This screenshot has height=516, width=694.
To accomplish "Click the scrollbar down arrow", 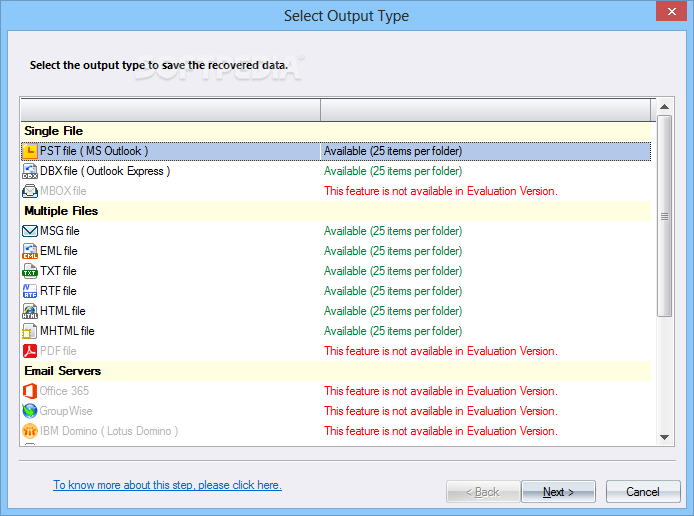I will point(664,437).
